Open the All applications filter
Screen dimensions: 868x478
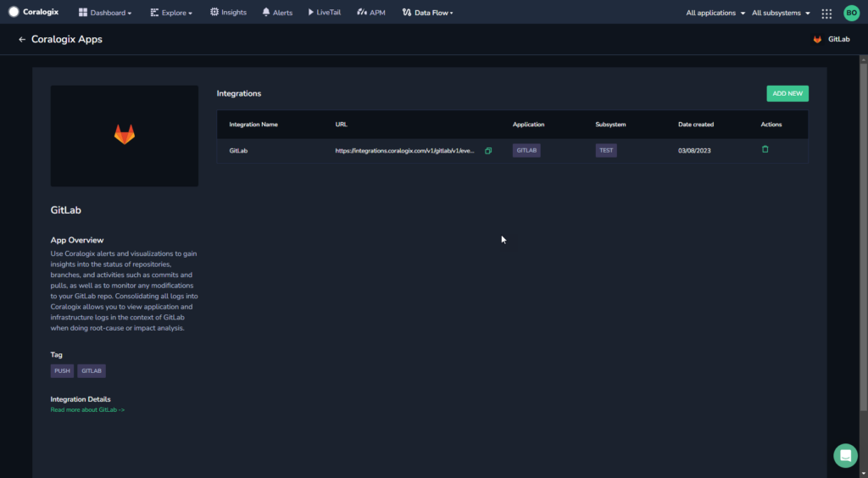pyautogui.click(x=715, y=13)
